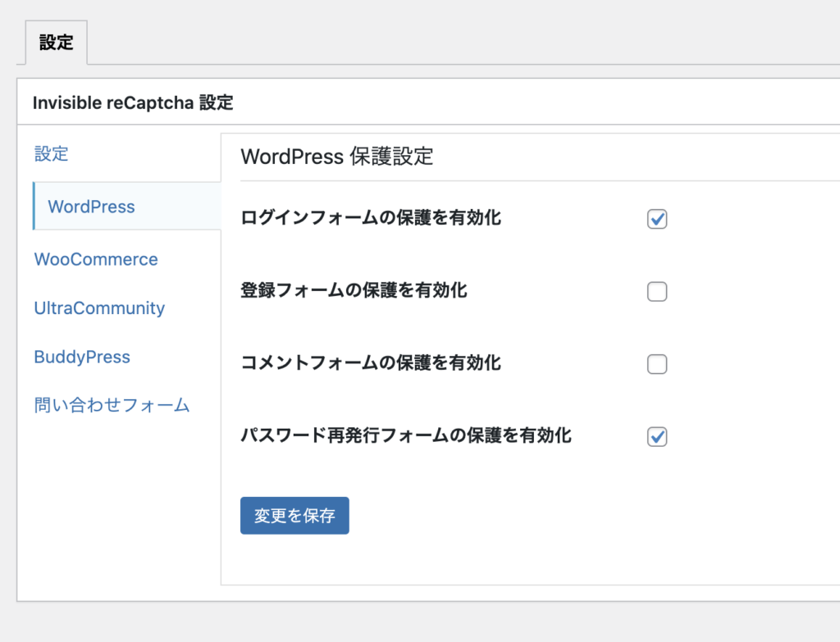Click the ログインフォームの保護を有効化 label text
840x642 pixels.
(x=371, y=218)
